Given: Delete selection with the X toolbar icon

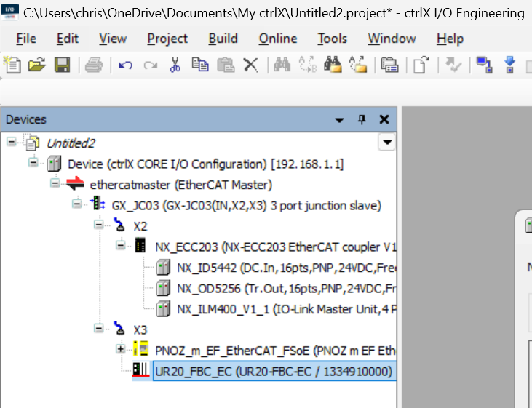Looking at the screenshot, I should [251, 65].
